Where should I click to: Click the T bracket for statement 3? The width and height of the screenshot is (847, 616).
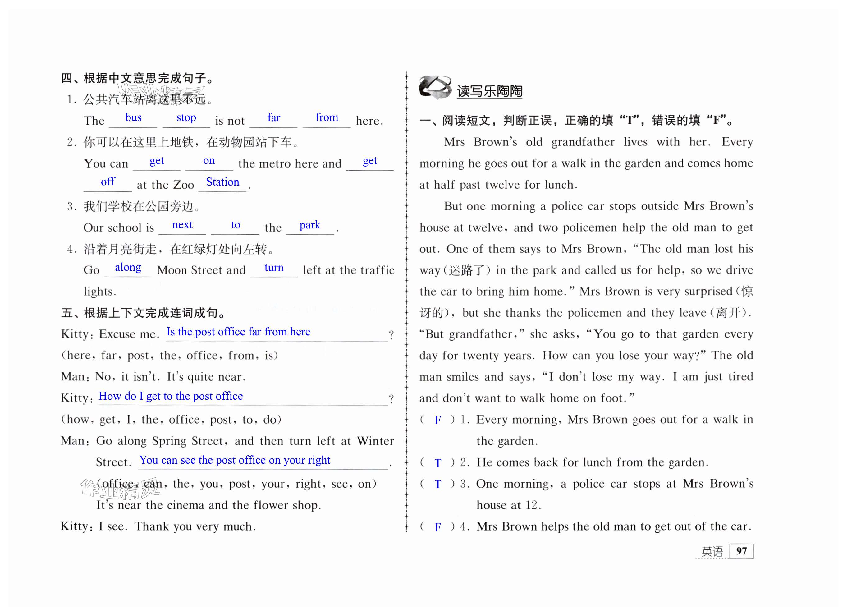(438, 485)
